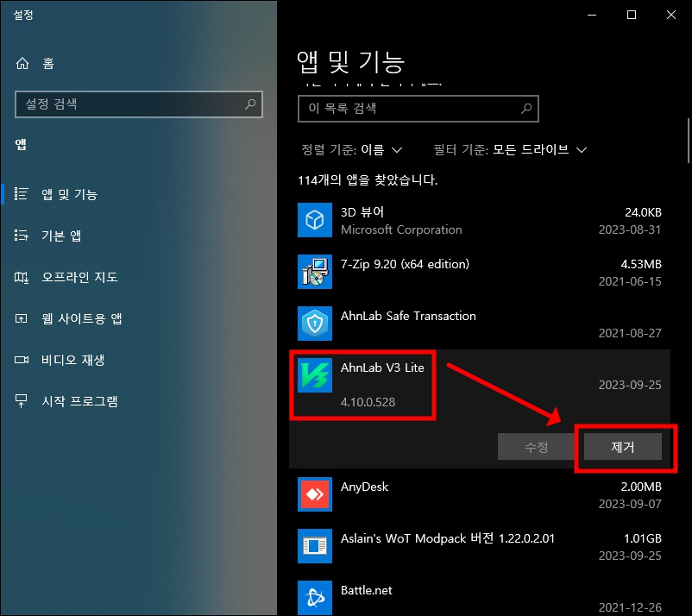This screenshot has width=692, height=616.
Task: Click the 제거 uninstall button
Action: pos(623,447)
